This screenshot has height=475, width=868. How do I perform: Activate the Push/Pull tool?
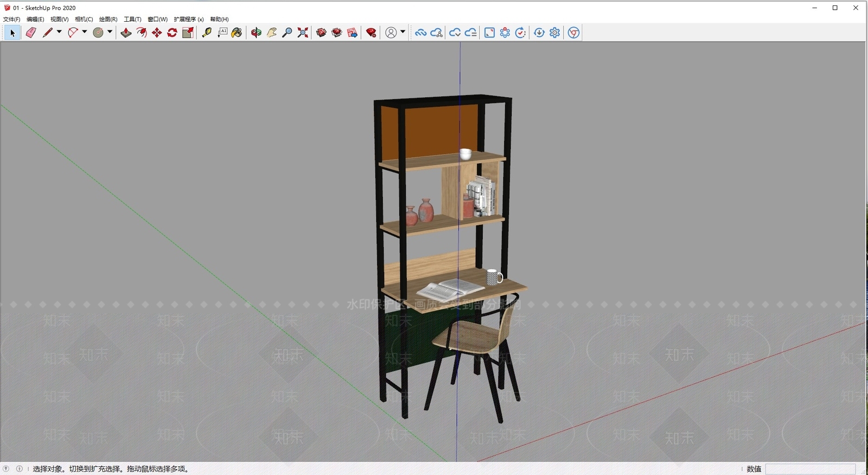point(126,33)
